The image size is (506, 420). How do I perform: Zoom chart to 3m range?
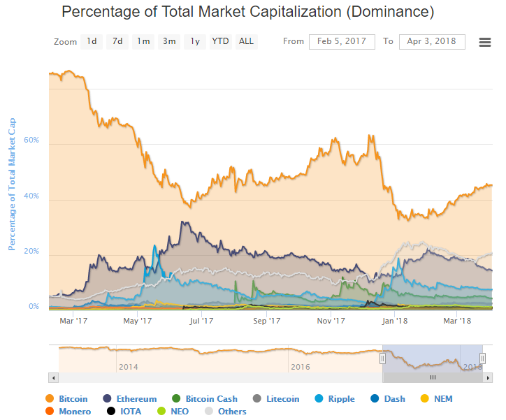(x=169, y=41)
